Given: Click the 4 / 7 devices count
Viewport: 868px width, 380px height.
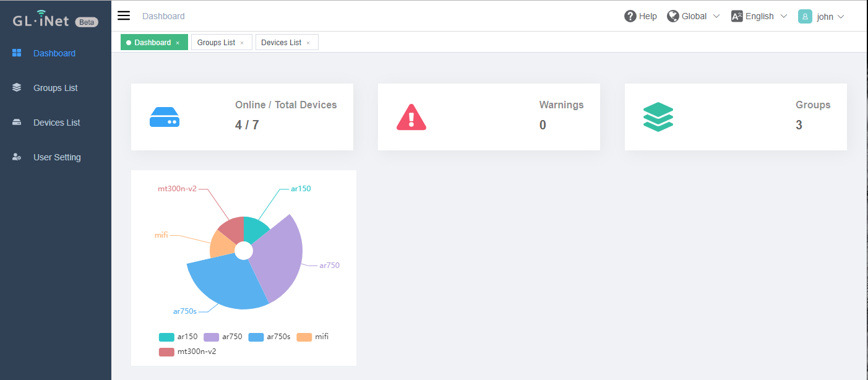Looking at the screenshot, I should pos(247,125).
